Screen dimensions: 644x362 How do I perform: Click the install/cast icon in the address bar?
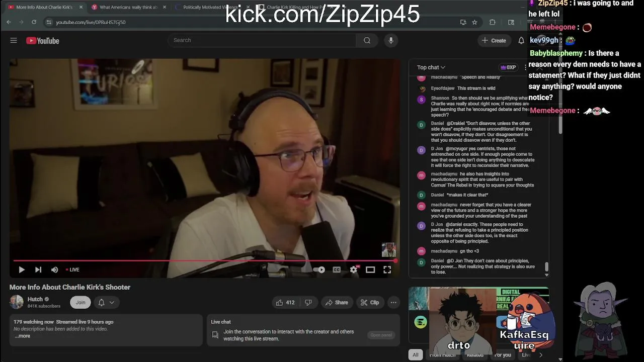463,22
